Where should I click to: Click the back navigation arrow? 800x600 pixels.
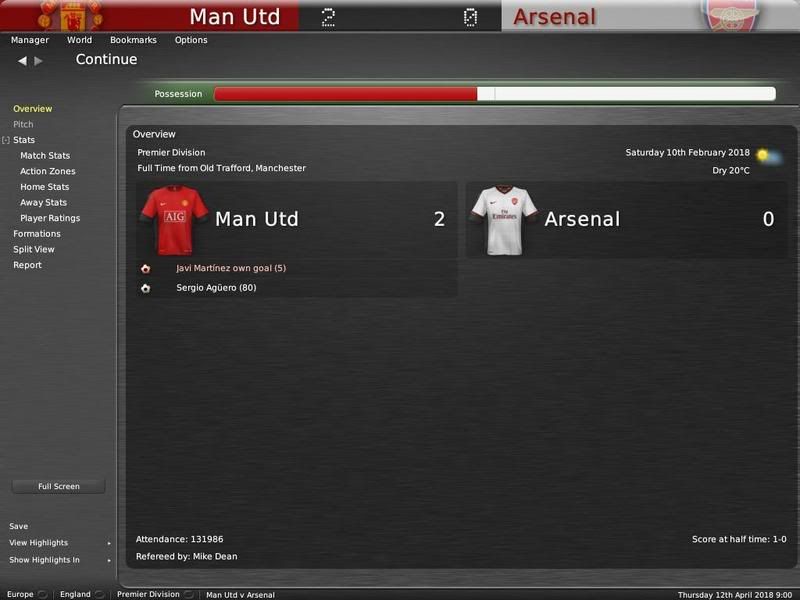point(22,61)
